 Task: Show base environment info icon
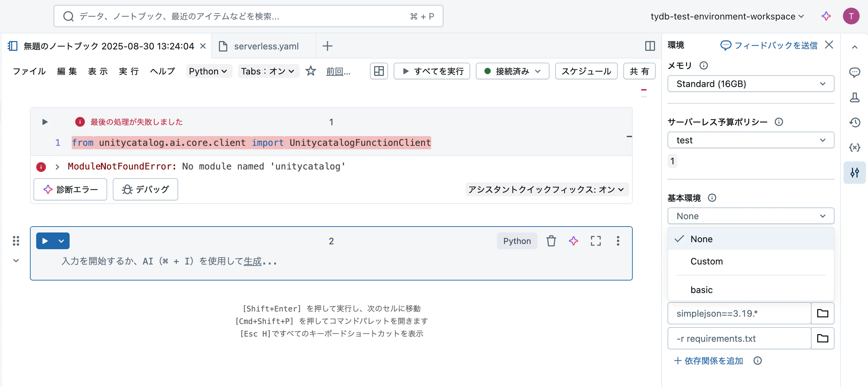[x=712, y=198]
